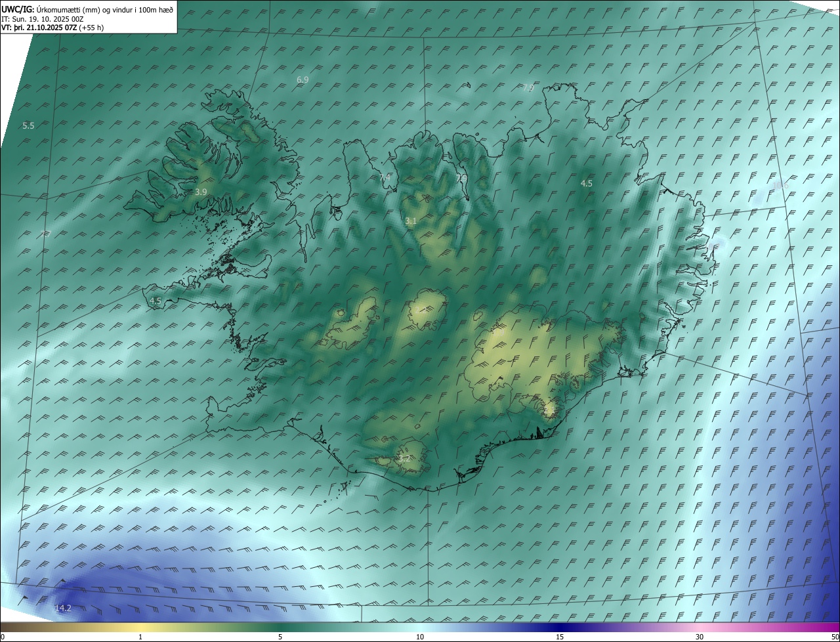Click the 10 tick on the color scale
Image resolution: width=840 pixels, height=642 pixels.
point(420,637)
